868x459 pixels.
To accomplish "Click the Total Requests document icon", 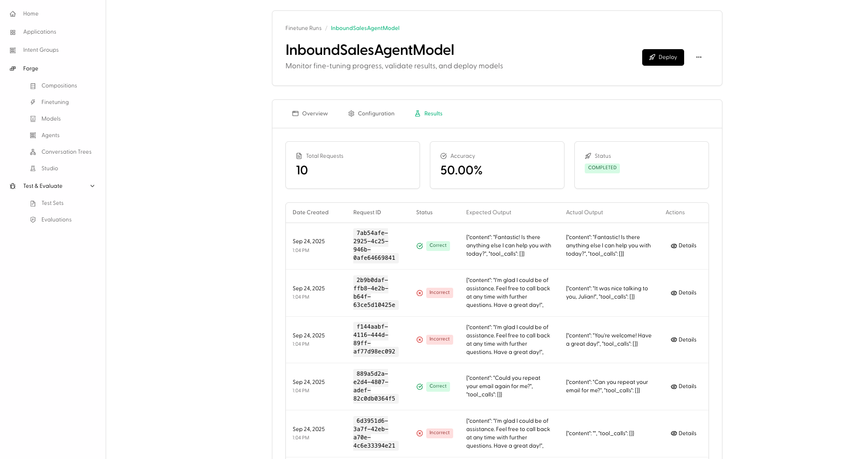I will coord(299,156).
